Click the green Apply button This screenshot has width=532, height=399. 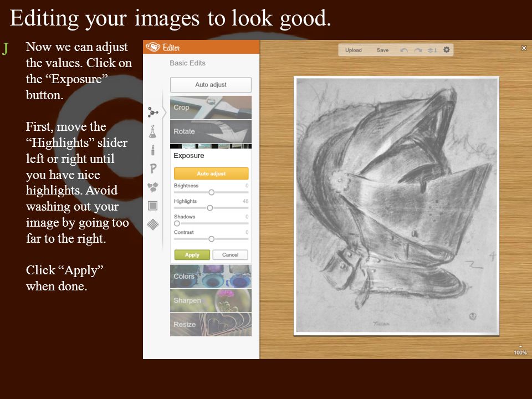click(192, 255)
